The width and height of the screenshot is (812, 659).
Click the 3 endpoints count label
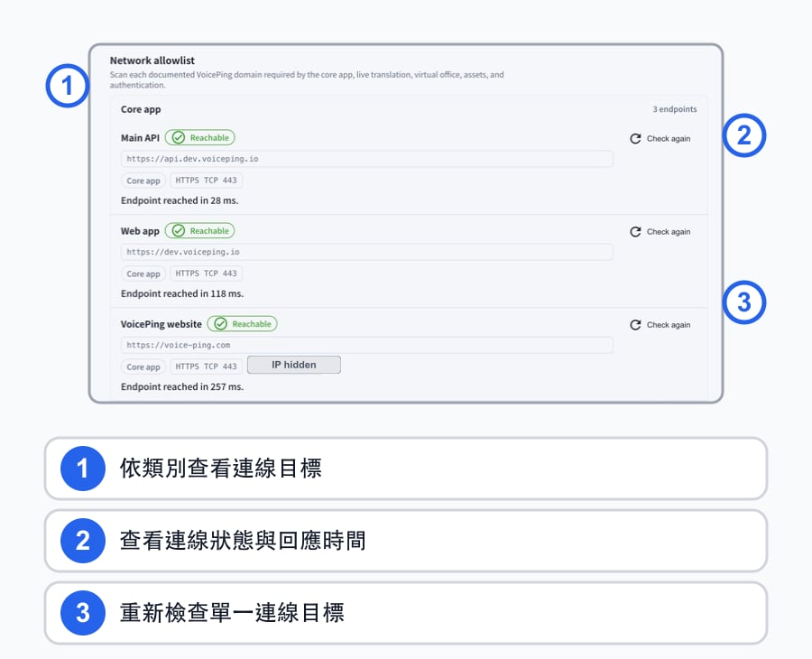pyautogui.click(x=675, y=109)
